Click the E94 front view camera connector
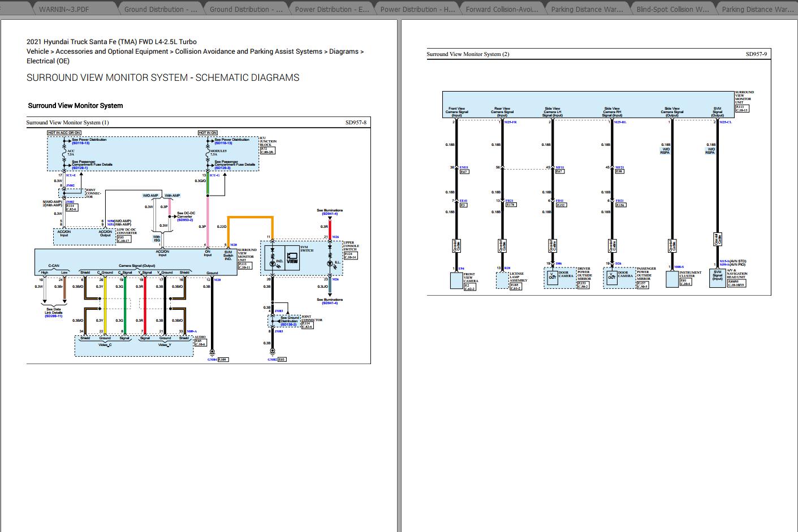 click(x=461, y=269)
